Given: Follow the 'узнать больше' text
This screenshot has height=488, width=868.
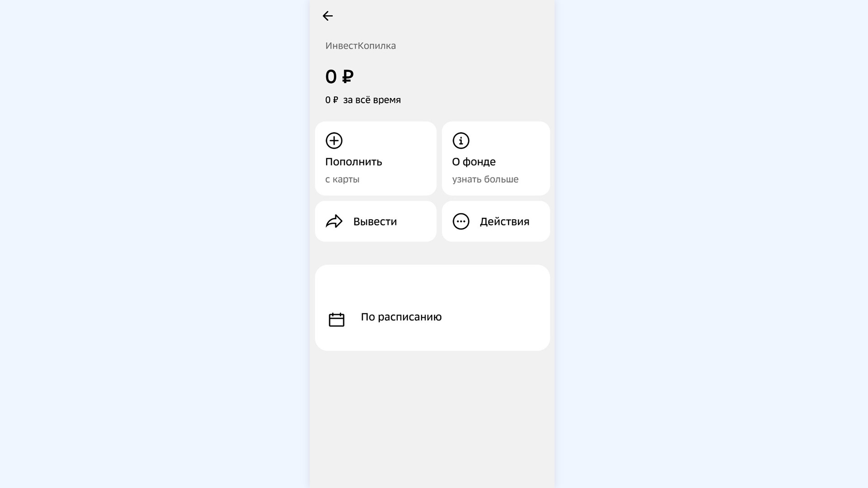Looking at the screenshot, I should coord(485,179).
